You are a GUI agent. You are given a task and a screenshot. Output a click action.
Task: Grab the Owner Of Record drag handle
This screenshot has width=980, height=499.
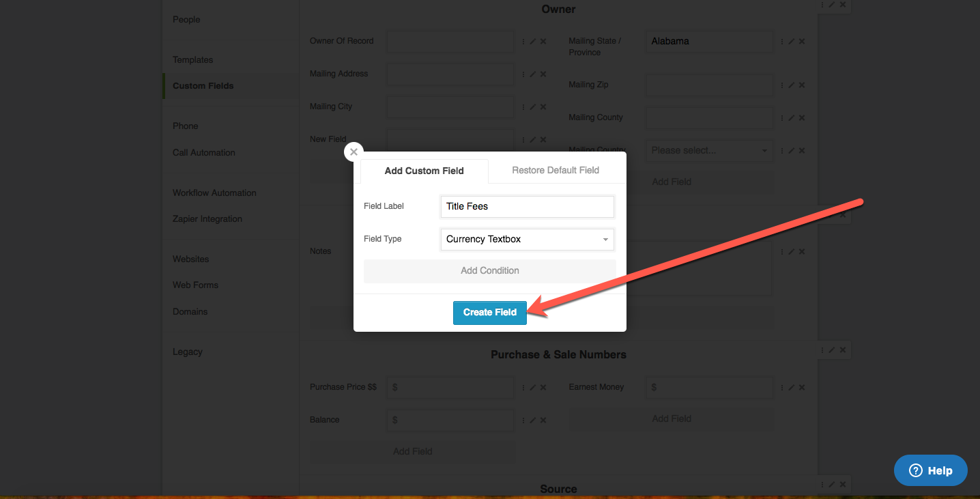coord(523,42)
